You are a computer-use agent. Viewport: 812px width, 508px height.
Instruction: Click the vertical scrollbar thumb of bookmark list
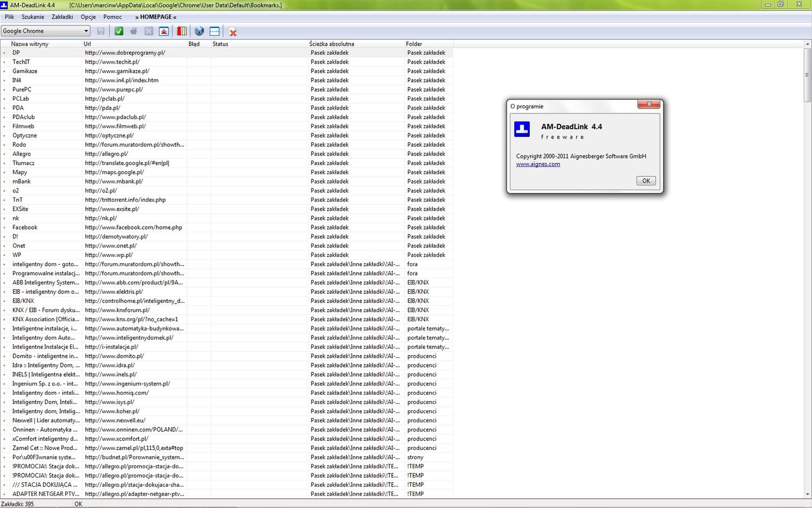point(807,75)
